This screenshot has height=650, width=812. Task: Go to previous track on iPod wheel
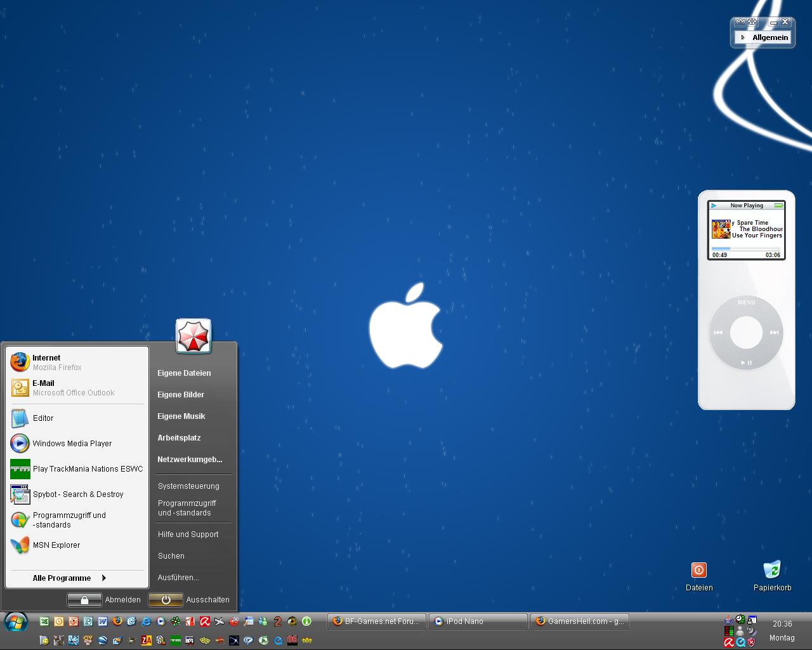tap(718, 333)
